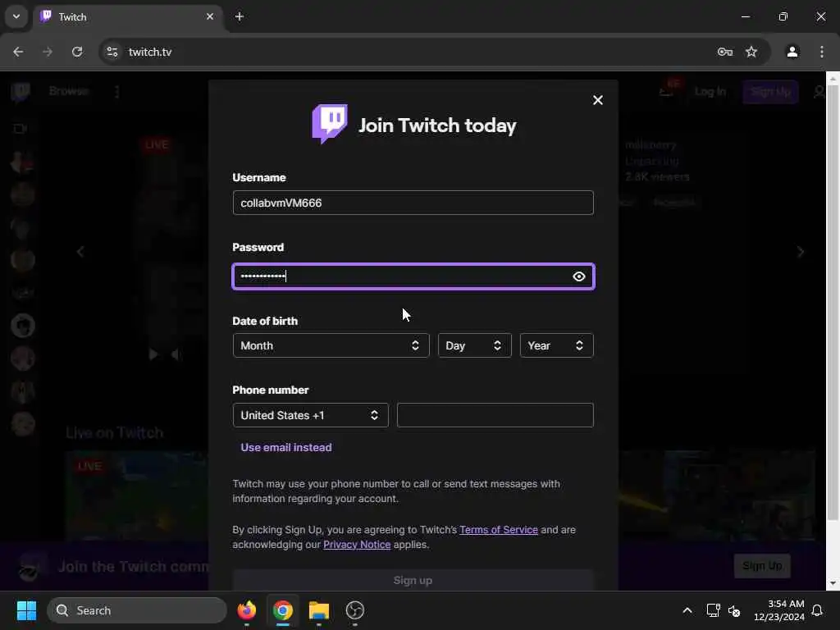Click Use email instead link
Viewport: 840px width, 630px height.
coord(286,447)
